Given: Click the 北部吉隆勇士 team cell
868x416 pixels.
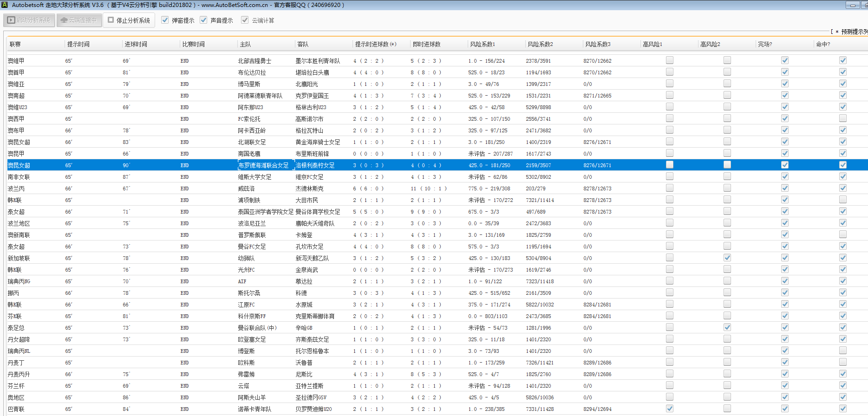Looking at the screenshot, I should coord(255,61).
